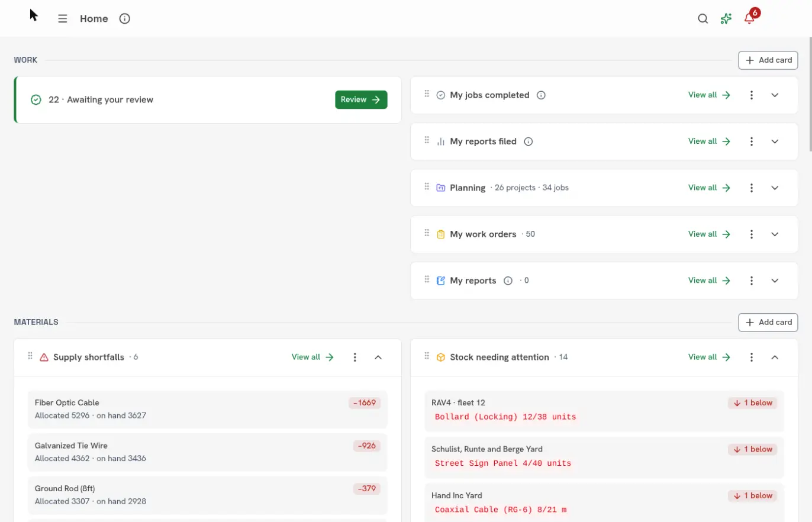View all Planning projects
812x522 pixels.
tap(710, 188)
